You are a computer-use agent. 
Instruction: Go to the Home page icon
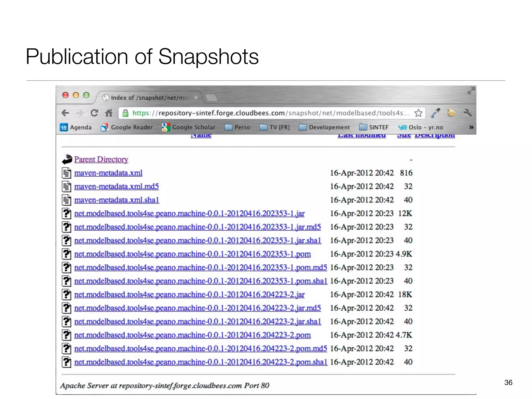(109, 113)
